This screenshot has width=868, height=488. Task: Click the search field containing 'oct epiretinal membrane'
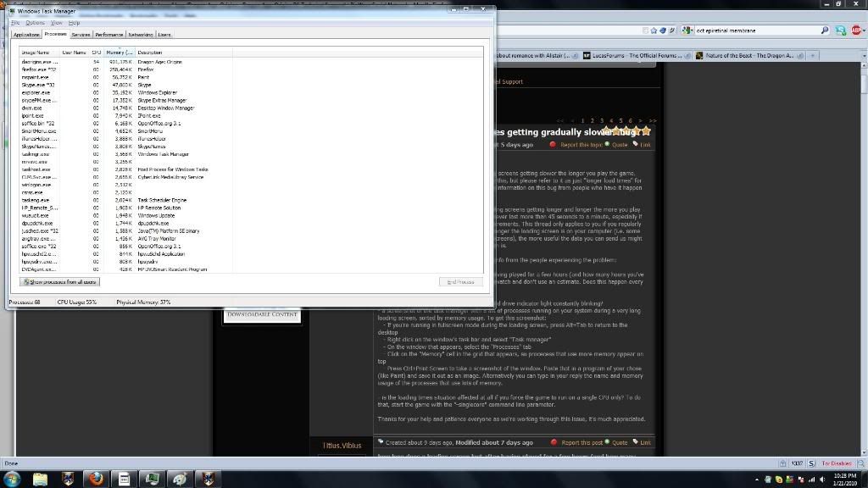pos(754,30)
